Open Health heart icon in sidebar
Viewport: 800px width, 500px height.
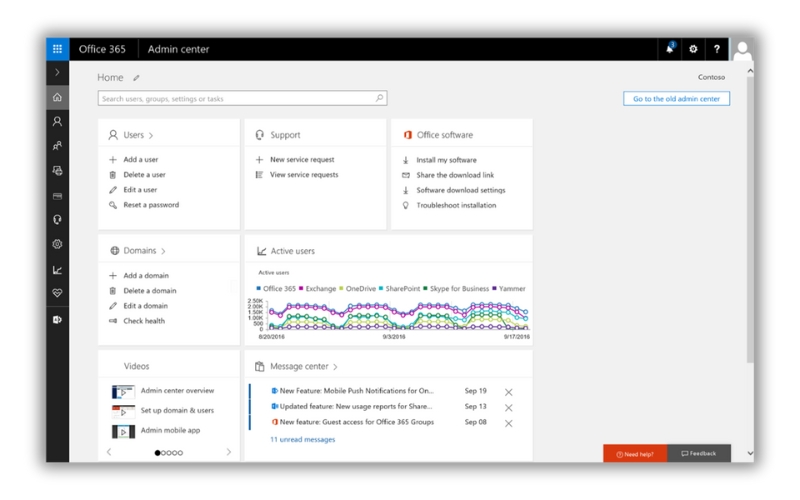coord(57,293)
